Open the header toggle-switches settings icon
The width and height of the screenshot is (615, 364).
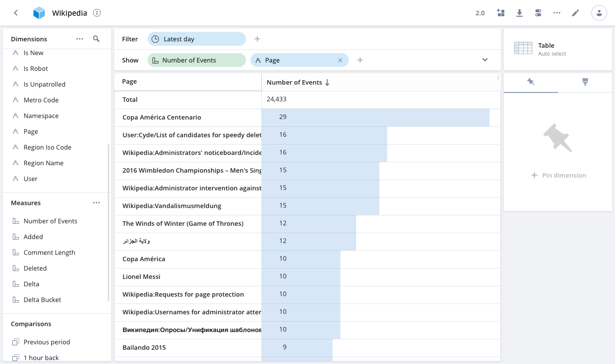tap(538, 13)
